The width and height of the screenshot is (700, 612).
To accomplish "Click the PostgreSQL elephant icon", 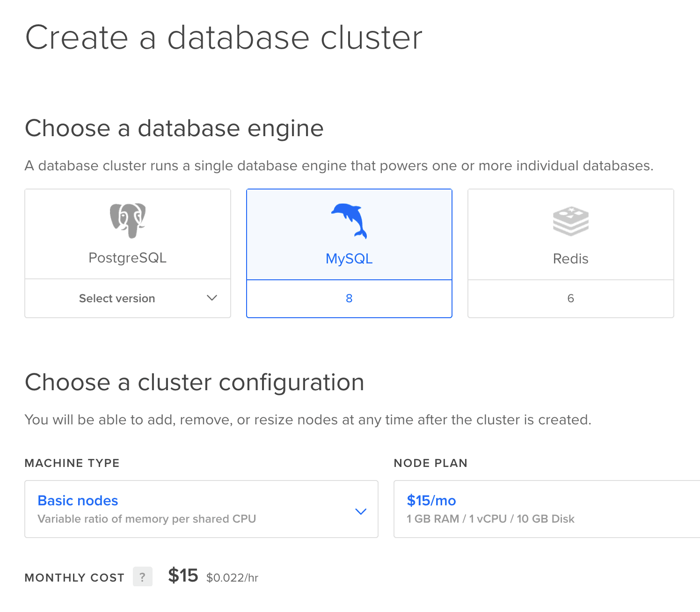I will (x=127, y=220).
